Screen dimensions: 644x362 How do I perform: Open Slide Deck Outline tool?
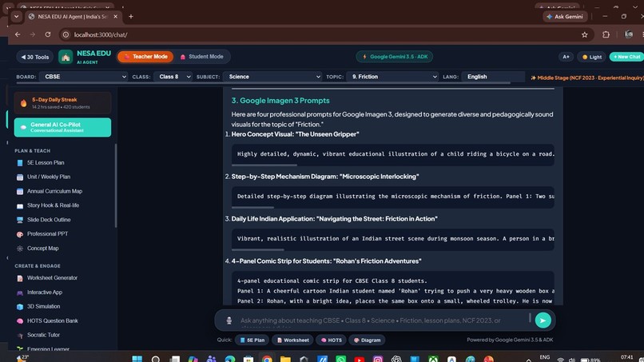point(49,220)
